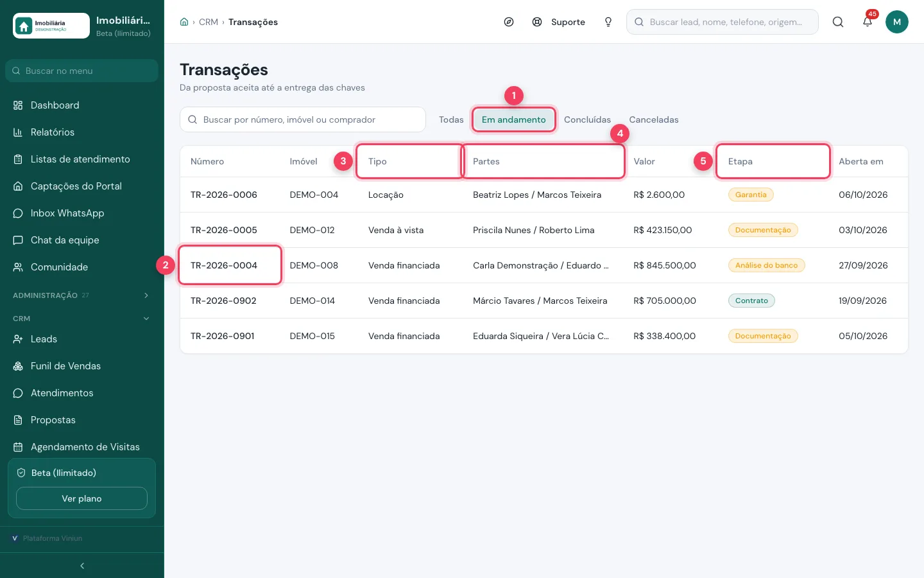Focus the Buscar no menu field
924x578 pixels.
(81, 71)
